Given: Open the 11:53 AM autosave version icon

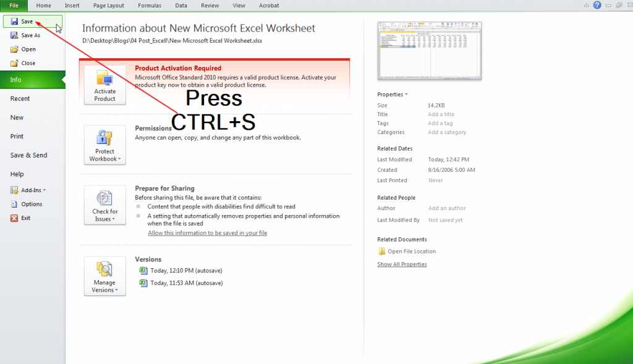Looking at the screenshot, I should [x=143, y=283].
